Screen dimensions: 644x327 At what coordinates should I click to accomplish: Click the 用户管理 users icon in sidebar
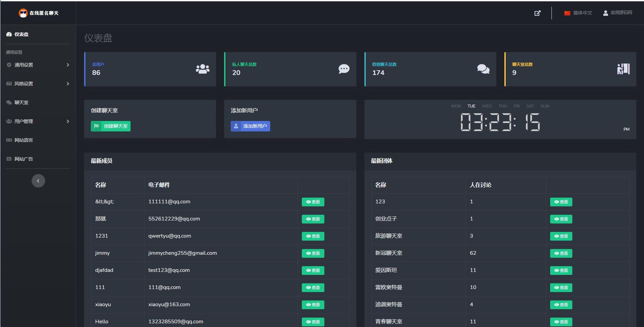click(x=8, y=121)
